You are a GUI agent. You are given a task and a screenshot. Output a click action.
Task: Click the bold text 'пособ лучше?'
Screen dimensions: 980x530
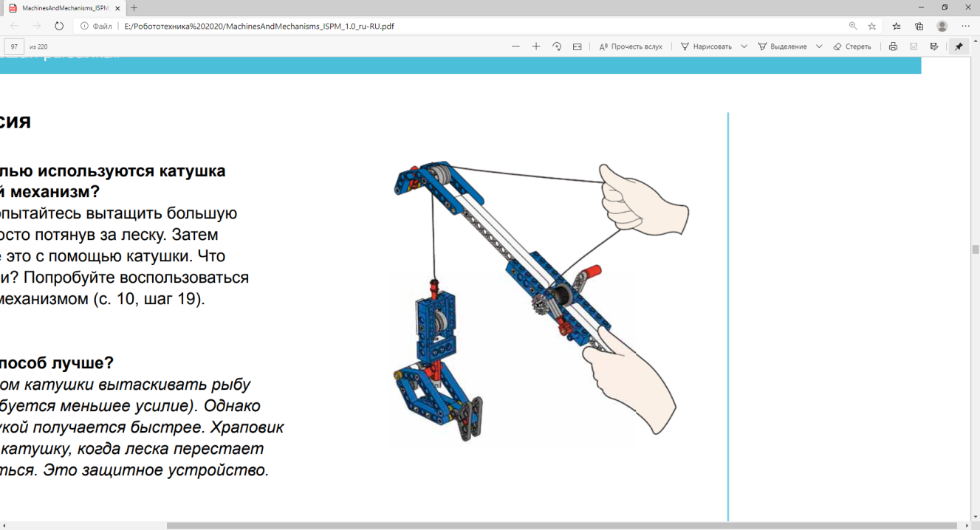pyautogui.click(x=57, y=363)
